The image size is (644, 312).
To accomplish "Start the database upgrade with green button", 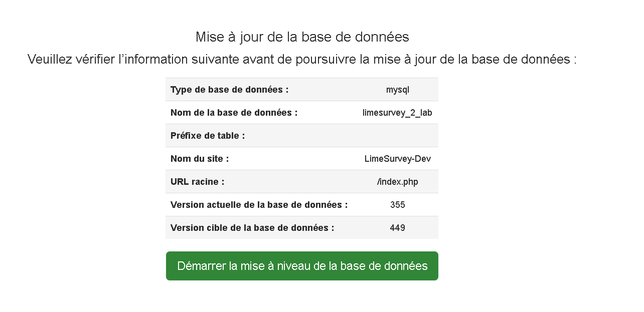I will point(302,266).
